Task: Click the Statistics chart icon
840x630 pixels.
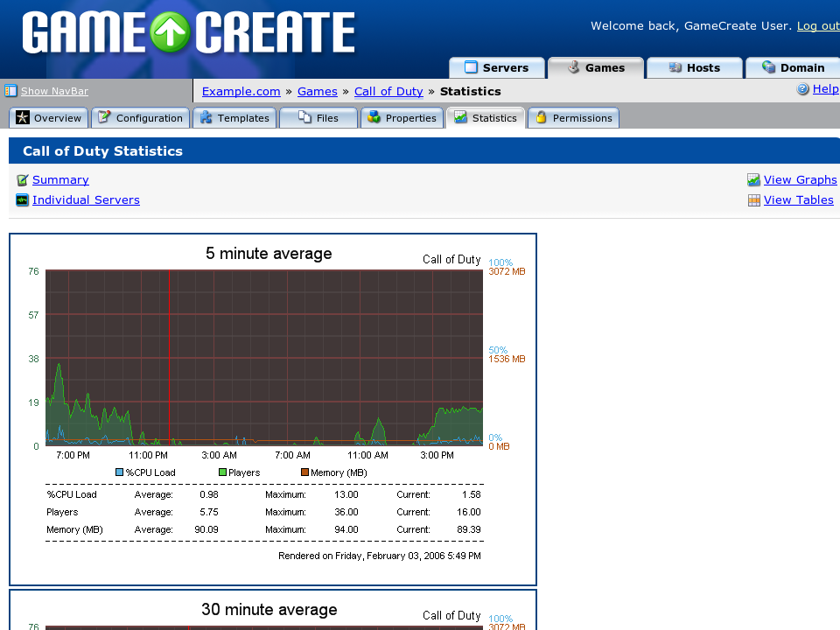Action: (x=461, y=117)
